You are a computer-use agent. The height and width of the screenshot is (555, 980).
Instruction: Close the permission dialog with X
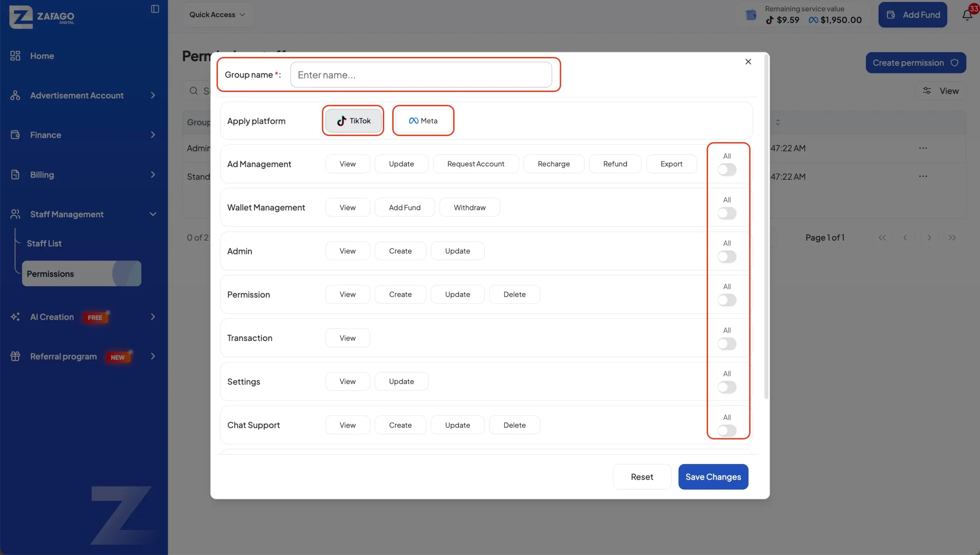[x=748, y=62]
